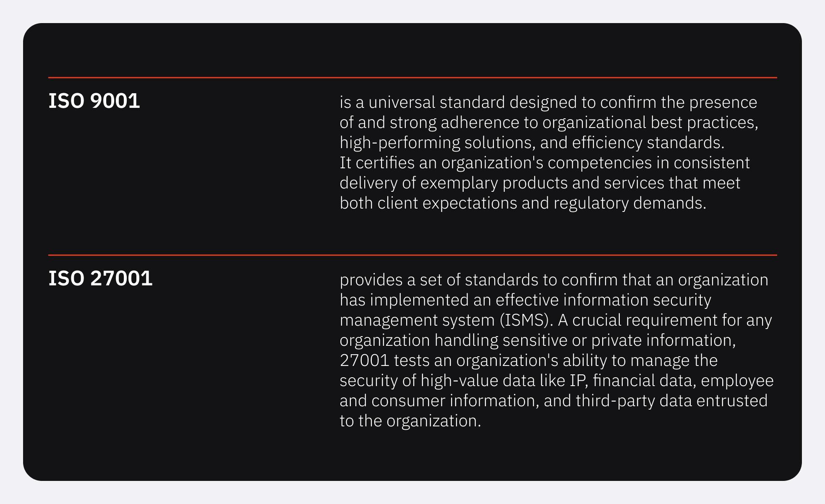The image size is (825, 504).
Task: Click the ISO 27001 heading
Action: (x=100, y=279)
